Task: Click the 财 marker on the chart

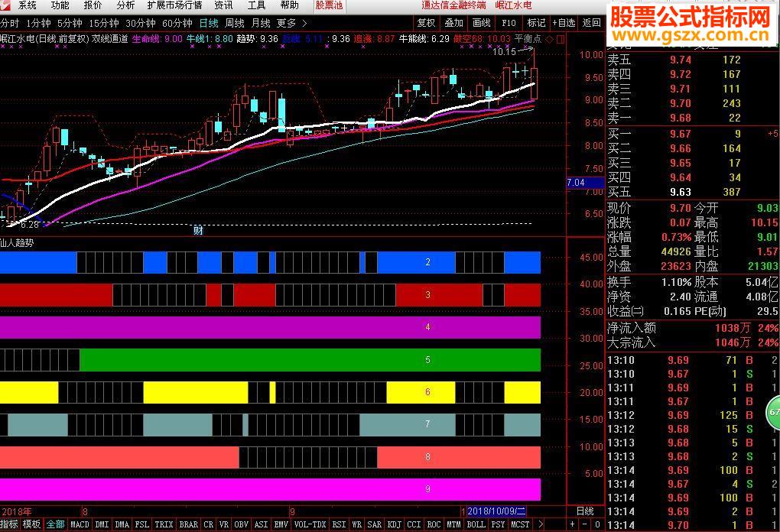Action: pyautogui.click(x=198, y=230)
